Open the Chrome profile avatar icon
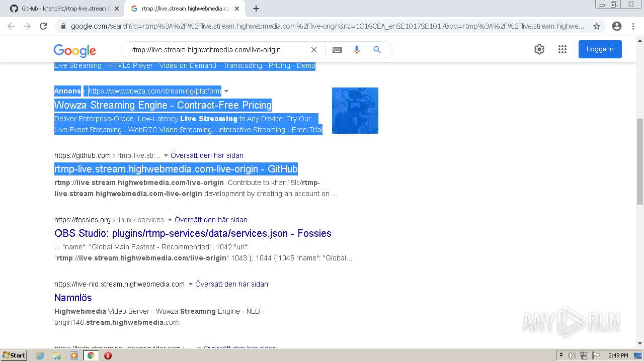 (617, 26)
